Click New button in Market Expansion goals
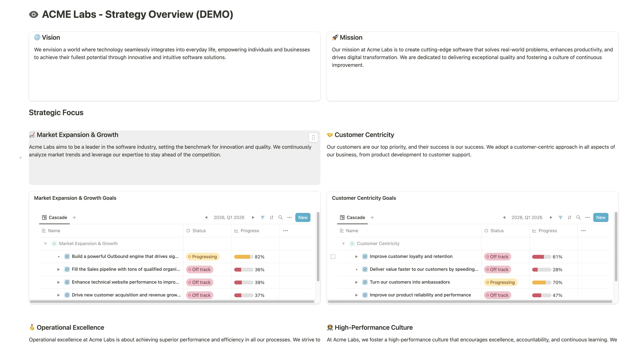Screen dimensions: 644x344 302,217
